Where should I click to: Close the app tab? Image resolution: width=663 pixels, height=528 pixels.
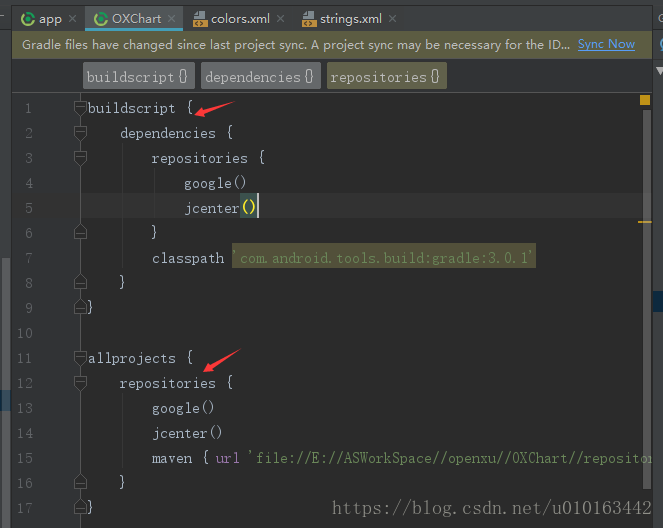(73, 19)
